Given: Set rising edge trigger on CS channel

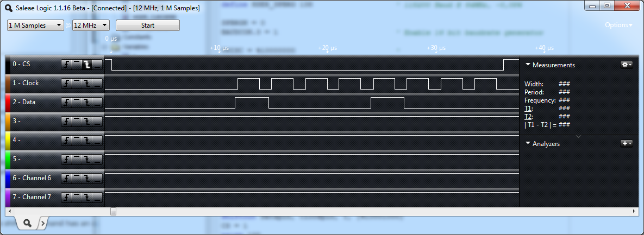Looking at the screenshot, I should tap(66, 64).
